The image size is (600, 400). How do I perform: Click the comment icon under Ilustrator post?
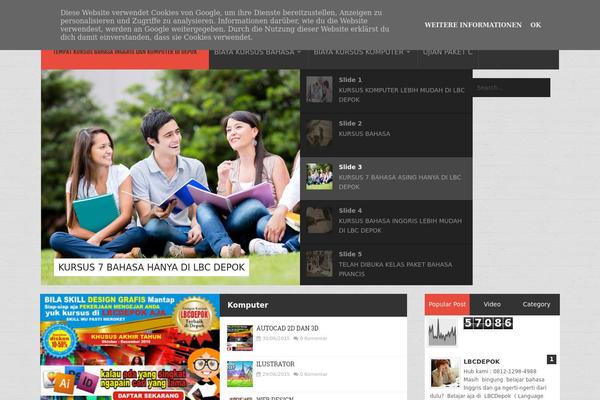click(296, 374)
